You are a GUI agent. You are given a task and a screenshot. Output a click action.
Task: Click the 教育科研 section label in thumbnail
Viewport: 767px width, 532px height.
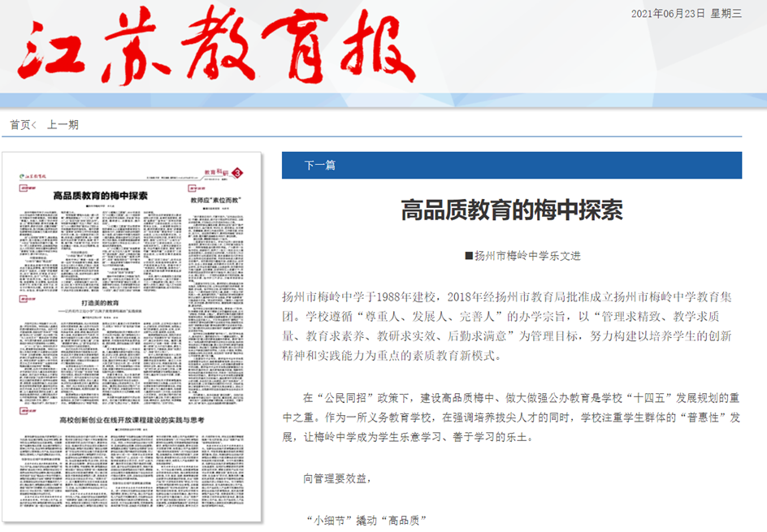coord(216,173)
